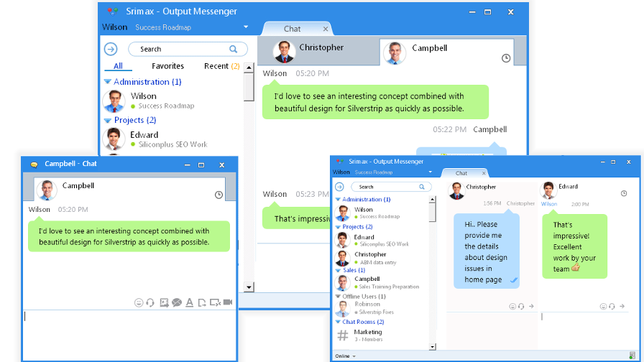
Task: Open Christopher conversation tab in large window
Action: [x=318, y=51]
